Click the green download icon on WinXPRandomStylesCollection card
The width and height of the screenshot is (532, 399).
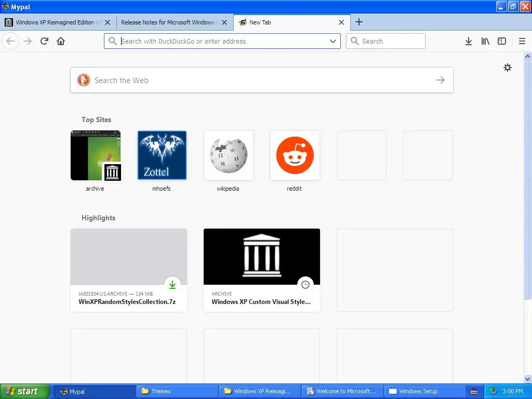(x=172, y=285)
